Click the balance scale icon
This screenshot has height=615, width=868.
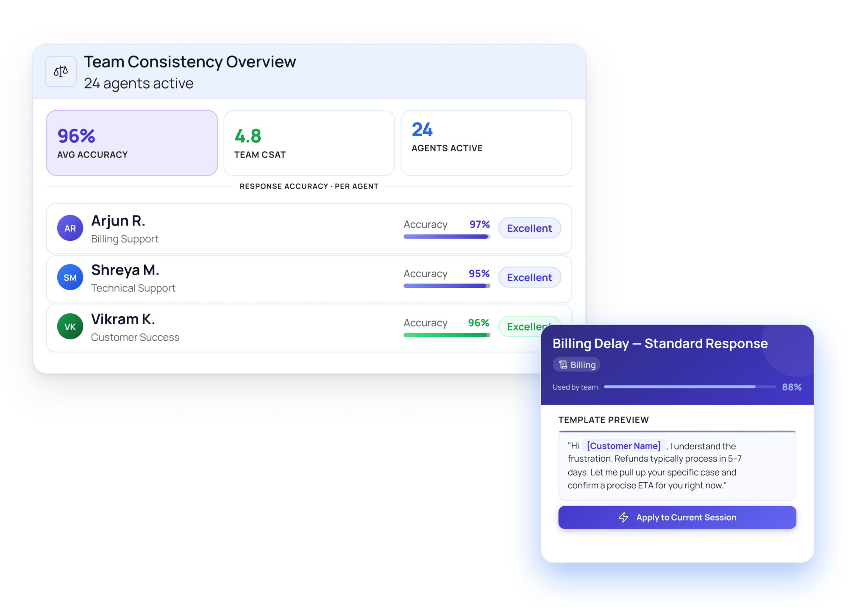61,72
